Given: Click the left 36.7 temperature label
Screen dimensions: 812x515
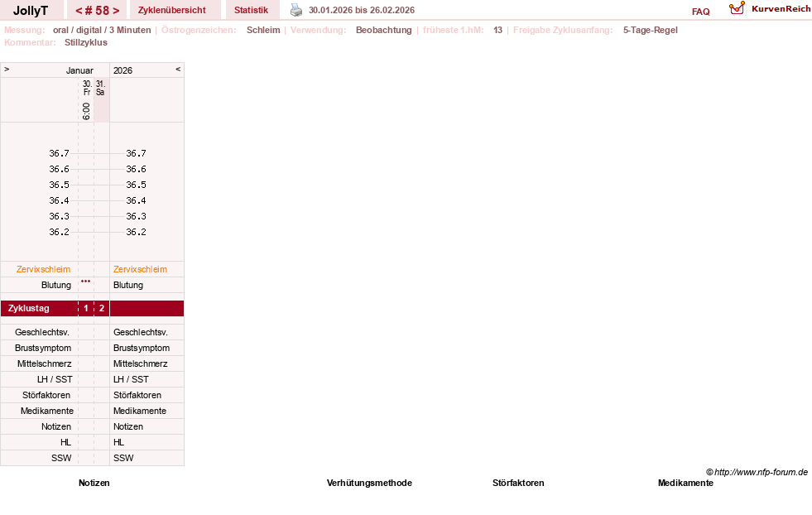Looking at the screenshot, I should pos(59,153).
